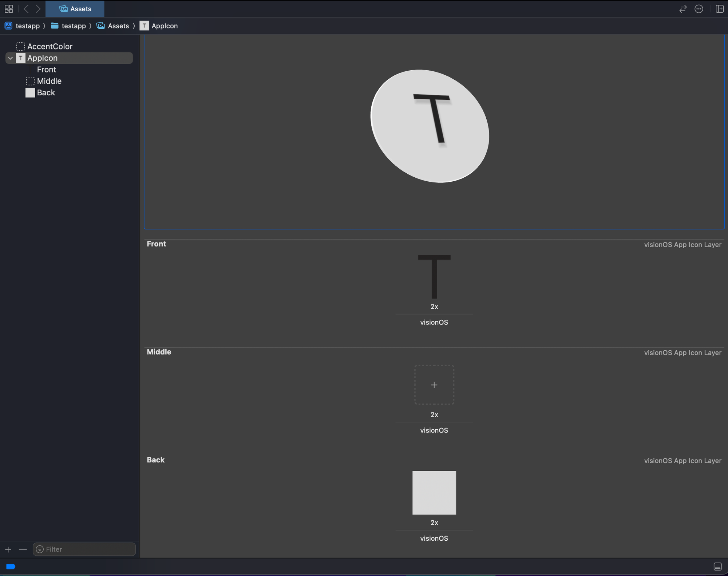The width and height of the screenshot is (728, 576).
Task: Select the Back layer gray image
Action: click(434, 493)
